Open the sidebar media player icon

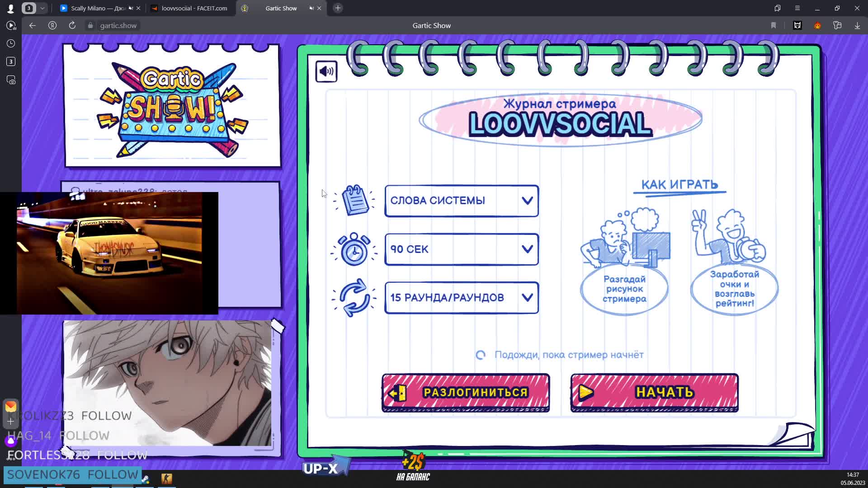click(x=11, y=25)
